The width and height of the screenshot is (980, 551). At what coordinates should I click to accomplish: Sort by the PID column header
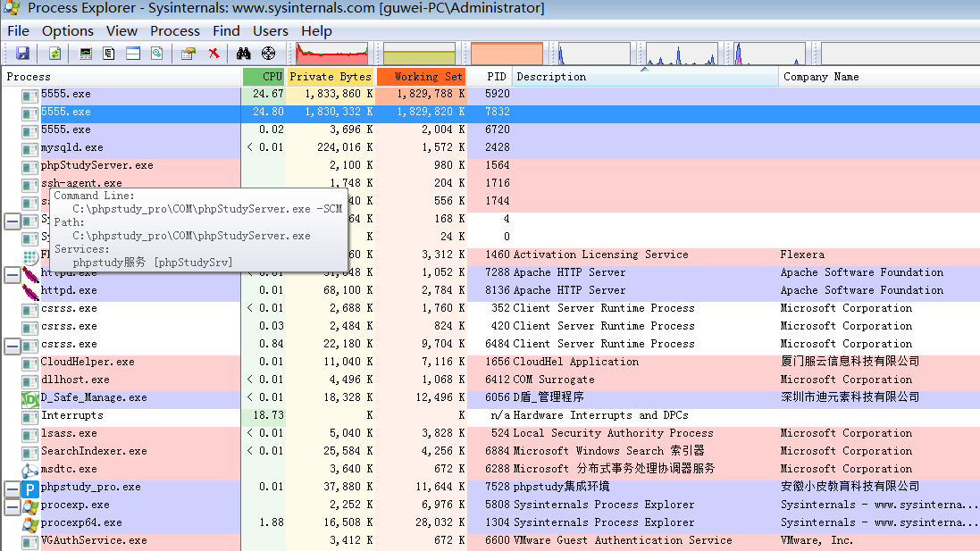(490, 77)
